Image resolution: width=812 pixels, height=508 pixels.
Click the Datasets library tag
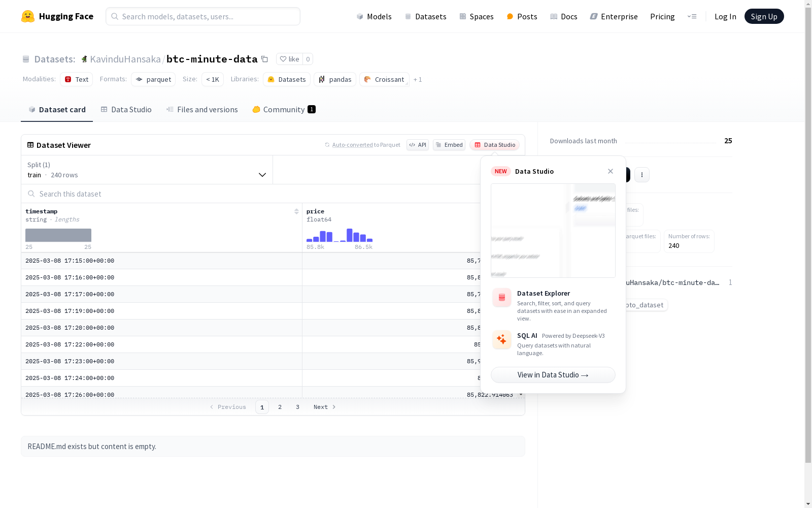coord(287,79)
